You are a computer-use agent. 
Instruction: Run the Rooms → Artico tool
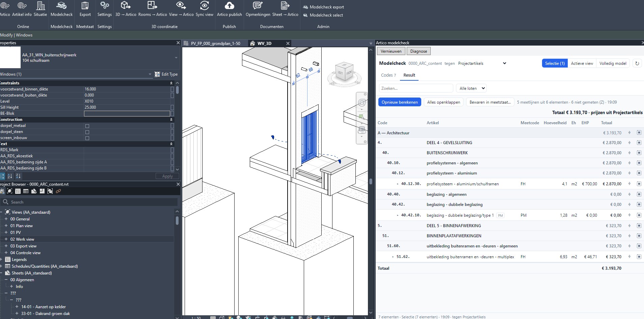[153, 9]
